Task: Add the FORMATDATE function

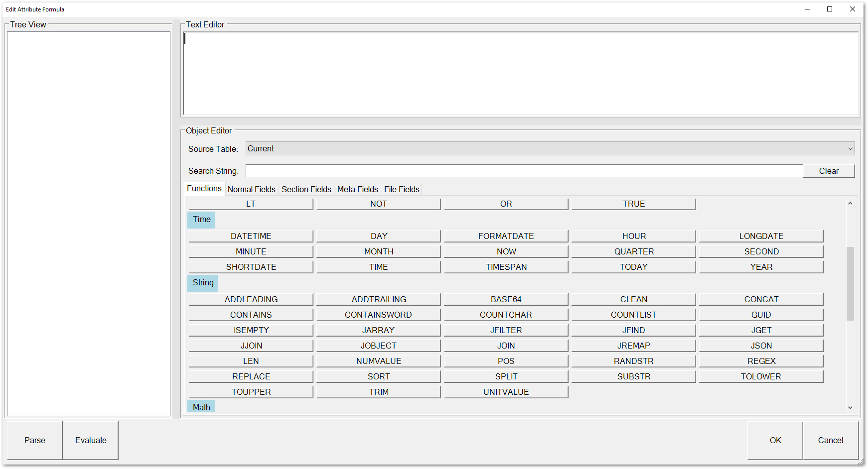Action: (506, 236)
